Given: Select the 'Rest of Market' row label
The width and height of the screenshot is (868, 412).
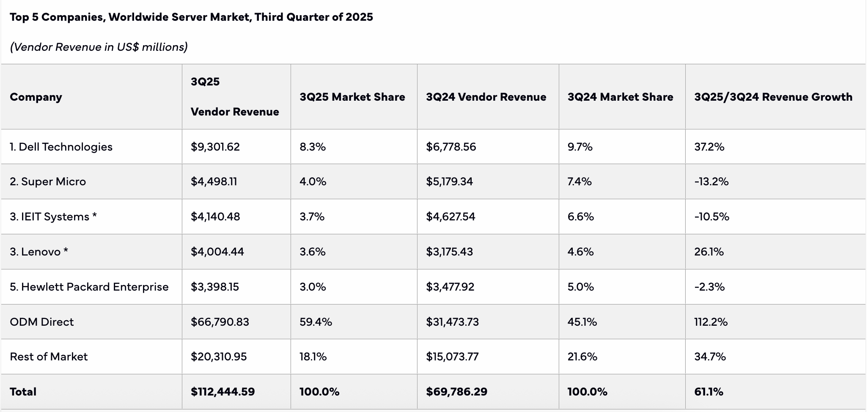Looking at the screenshot, I should (49, 357).
